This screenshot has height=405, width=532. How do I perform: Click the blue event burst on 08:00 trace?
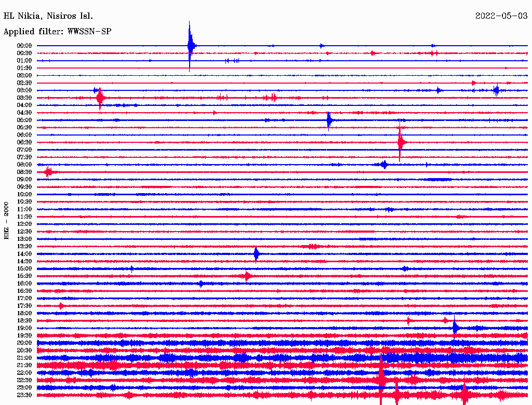(x=384, y=165)
